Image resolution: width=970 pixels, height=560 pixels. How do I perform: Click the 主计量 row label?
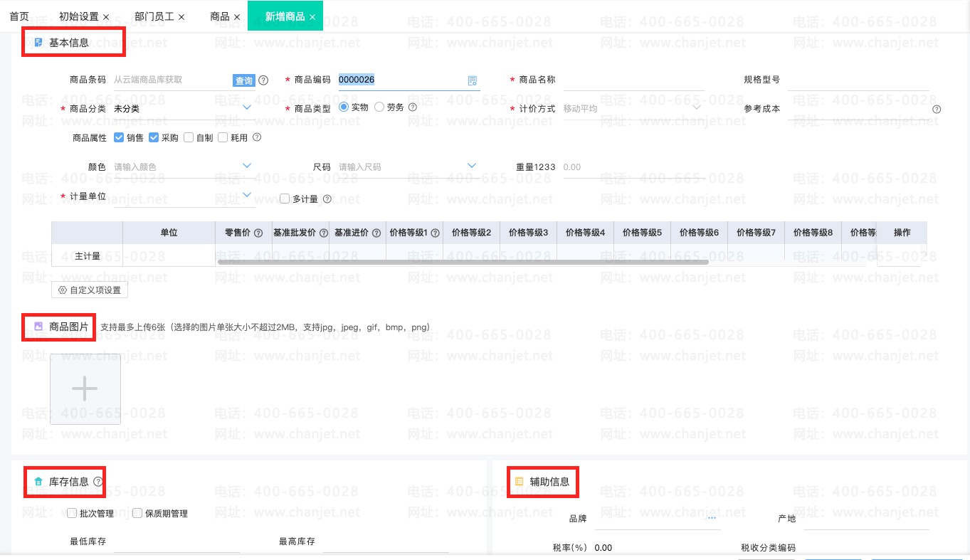pyautogui.click(x=88, y=256)
